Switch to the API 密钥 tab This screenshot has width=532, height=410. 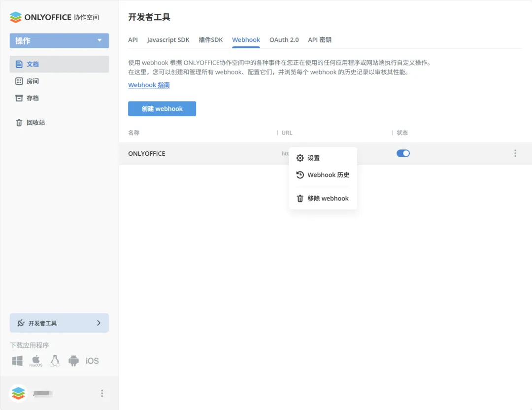[x=320, y=40]
